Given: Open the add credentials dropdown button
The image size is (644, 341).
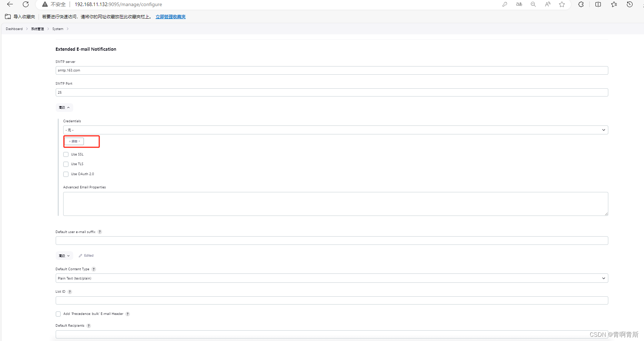Looking at the screenshot, I should pyautogui.click(x=74, y=141).
